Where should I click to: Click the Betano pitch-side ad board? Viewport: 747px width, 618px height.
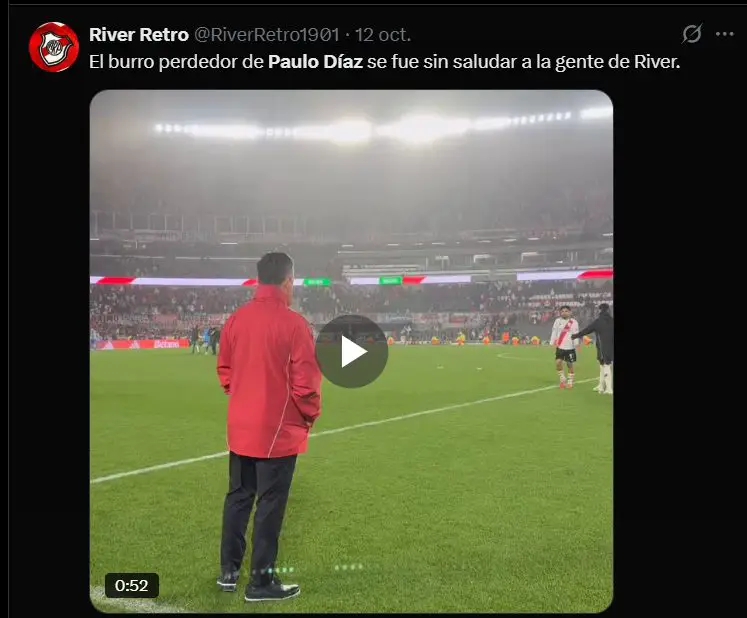[143, 344]
